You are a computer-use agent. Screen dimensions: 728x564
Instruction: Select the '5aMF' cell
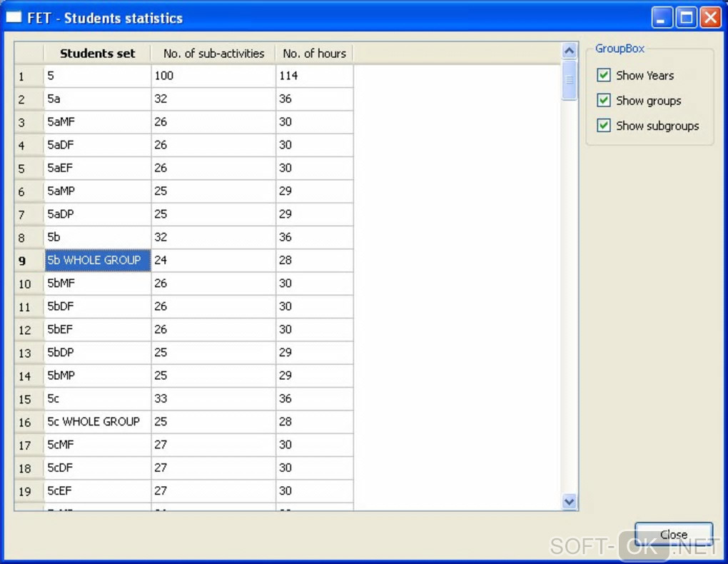(98, 121)
